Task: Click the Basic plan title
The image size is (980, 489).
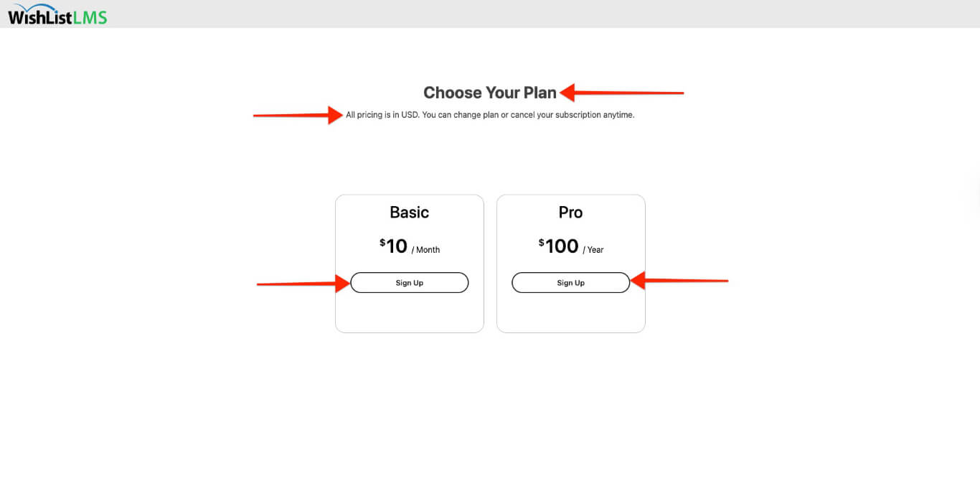Action: coord(409,212)
